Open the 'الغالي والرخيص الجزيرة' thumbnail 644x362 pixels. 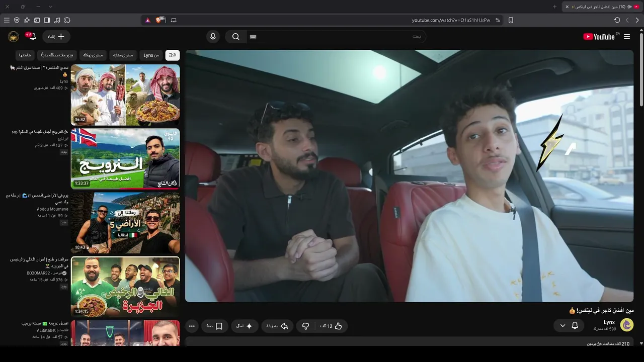[x=125, y=287]
